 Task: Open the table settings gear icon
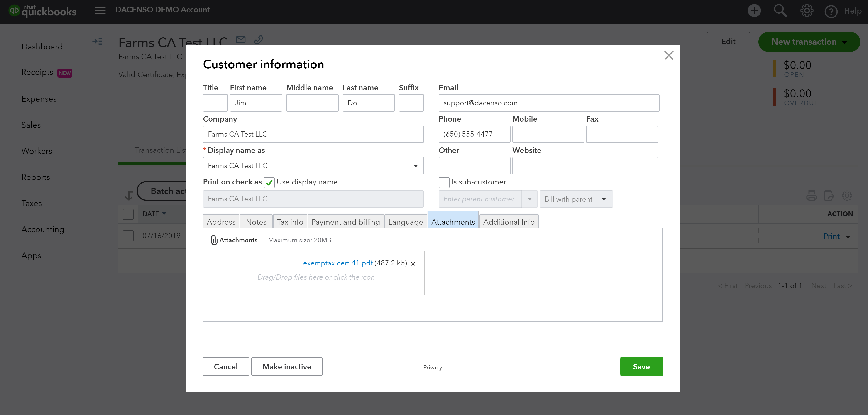coord(847,196)
